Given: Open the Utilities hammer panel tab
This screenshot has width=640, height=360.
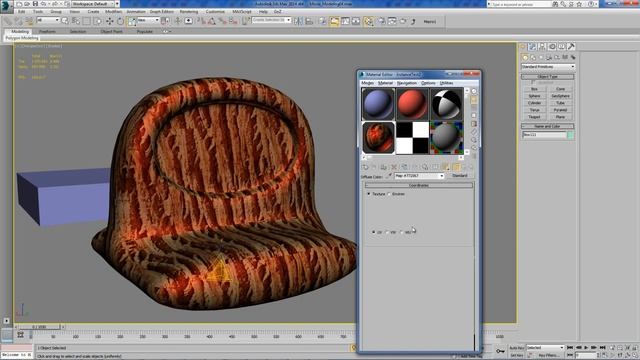Looking at the screenshot, I should pos(571,47).
